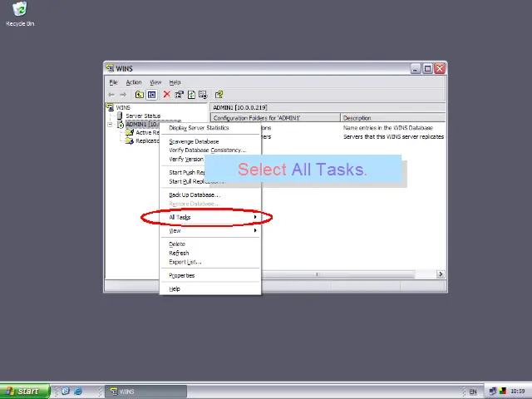
Task: Collapse the ADMIN1 server tree node
Action: [x=111, y=125]
